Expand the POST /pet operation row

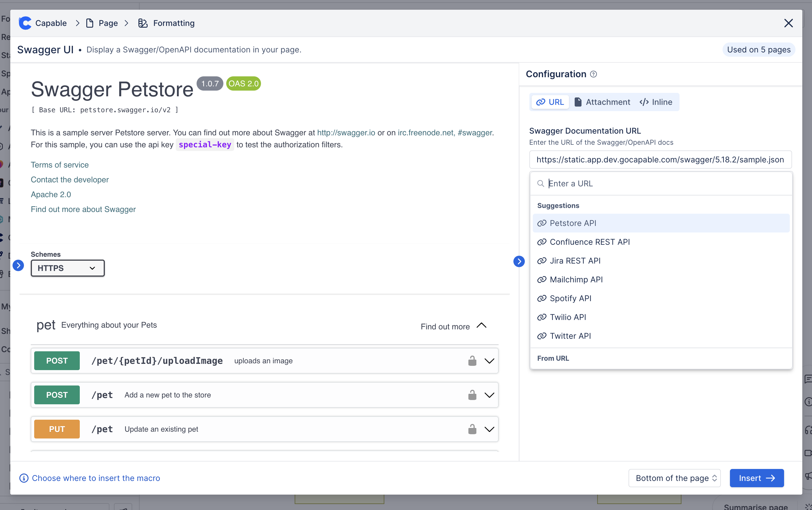pyautogui.click(x=489, y=395)
